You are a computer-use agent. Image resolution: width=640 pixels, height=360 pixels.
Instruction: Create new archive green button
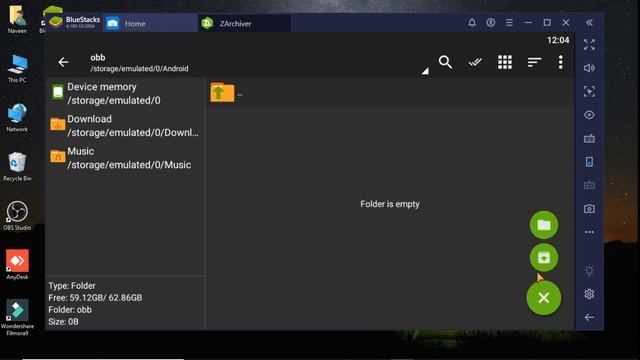click(544, 258)
